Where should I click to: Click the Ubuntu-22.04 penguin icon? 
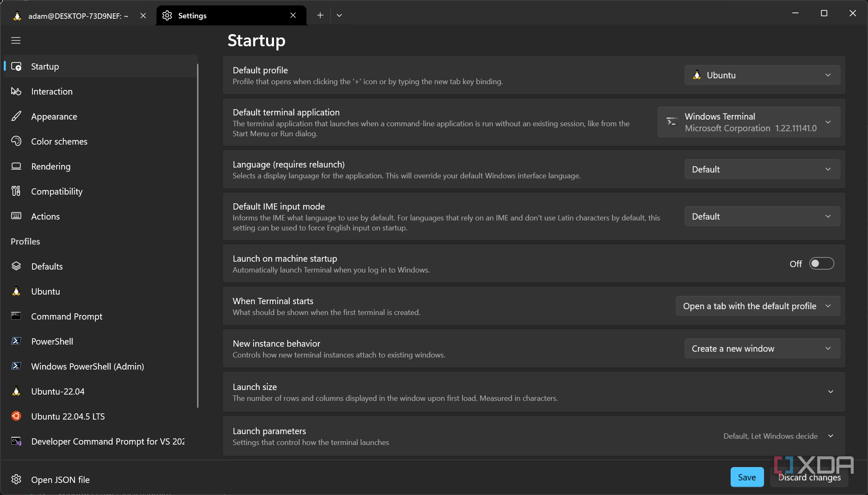(16, 391)
